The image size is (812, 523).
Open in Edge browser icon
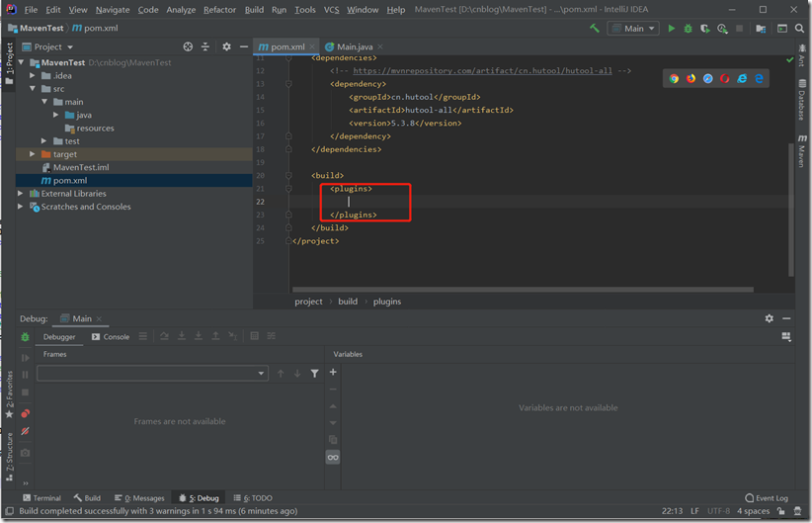click(759, 79)
